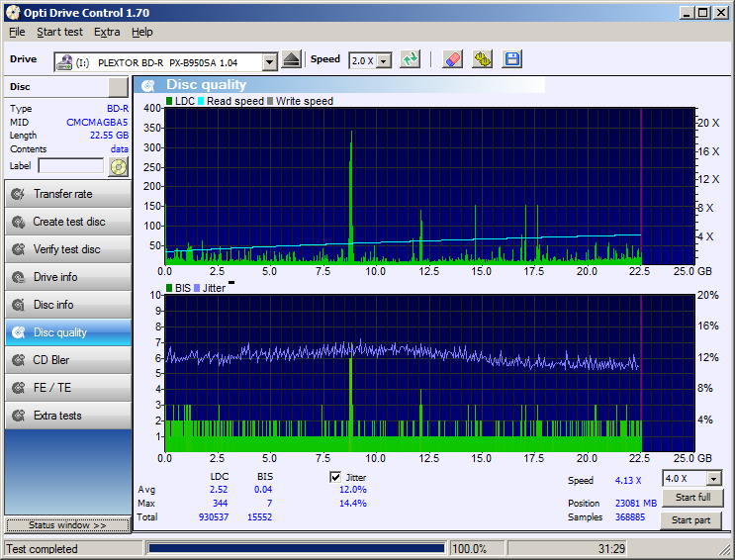Toggle the Jitter checkbox

(x=335, y=477)
